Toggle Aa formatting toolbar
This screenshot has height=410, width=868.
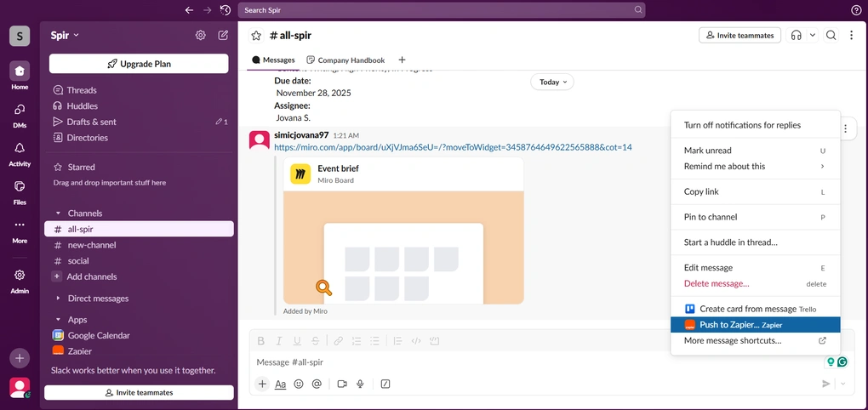tap(281, 384)
